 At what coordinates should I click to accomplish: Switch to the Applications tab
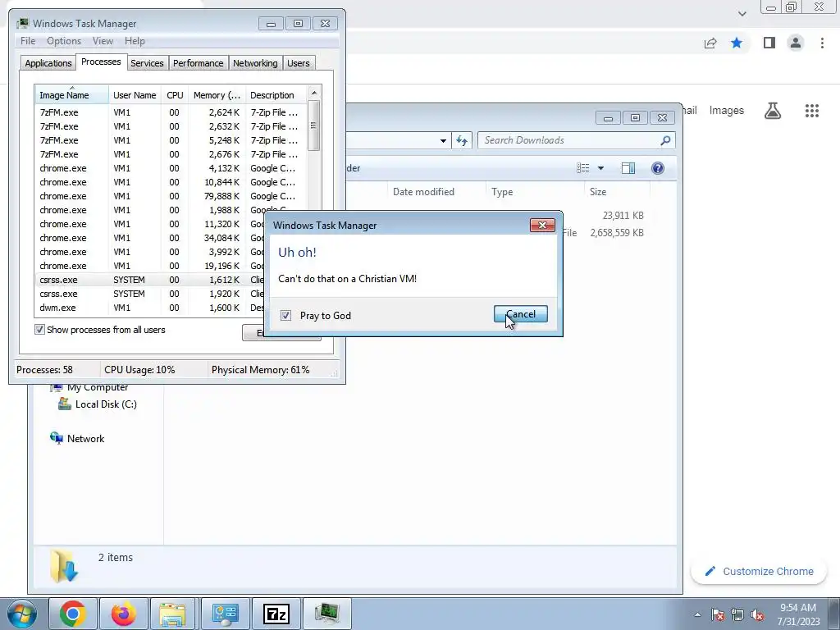tap(48, 63)
